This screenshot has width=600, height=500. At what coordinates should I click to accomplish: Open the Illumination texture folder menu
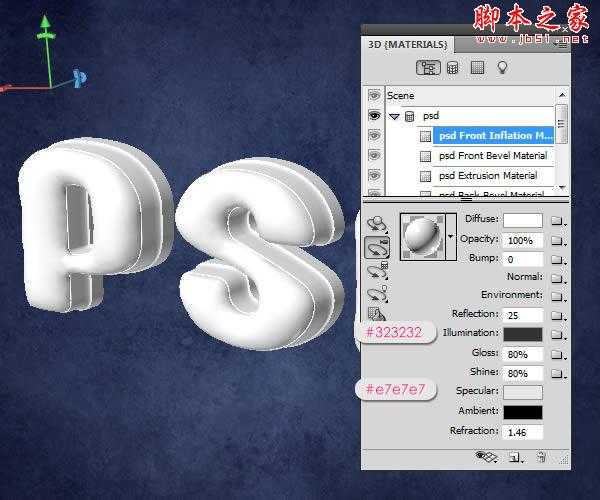pos(558,335)
